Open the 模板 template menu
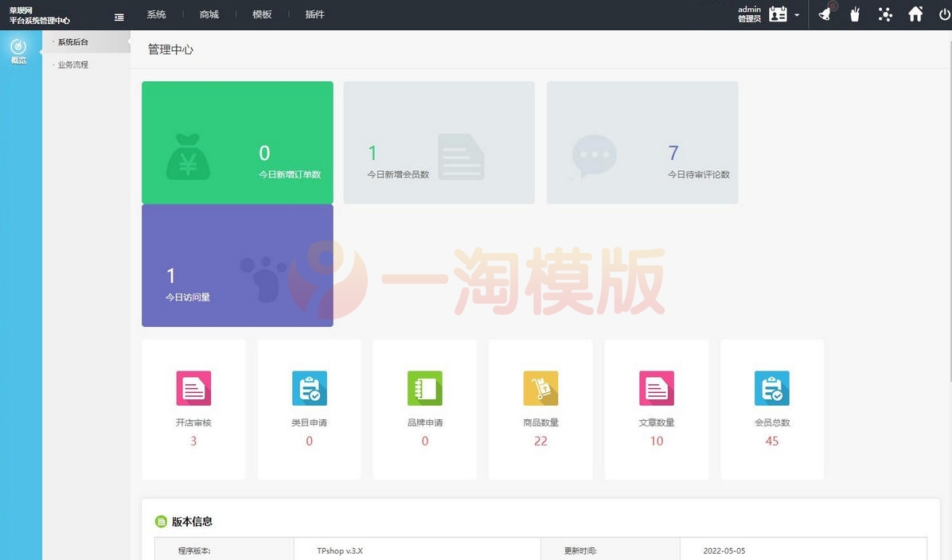 [x=262, y=14]
